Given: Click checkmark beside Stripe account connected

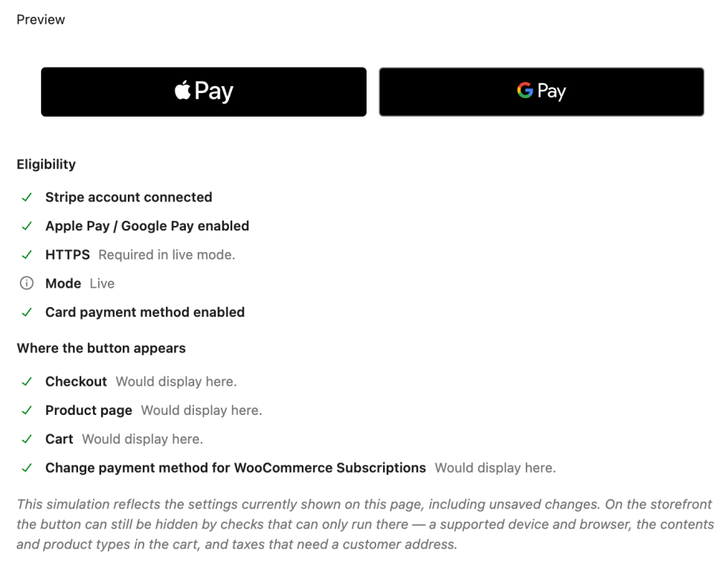Looking at the screenshot, I should pyautogui.click(x=27, y=197).
